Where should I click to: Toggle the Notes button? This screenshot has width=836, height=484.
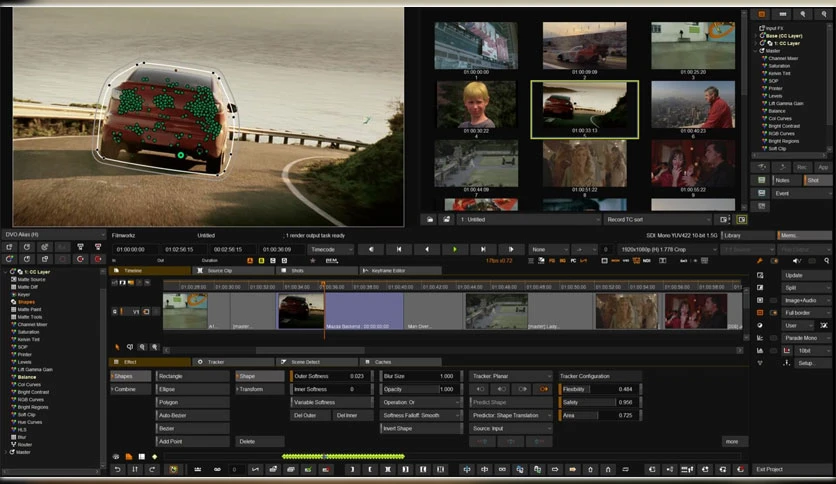(x=788, y=180)
